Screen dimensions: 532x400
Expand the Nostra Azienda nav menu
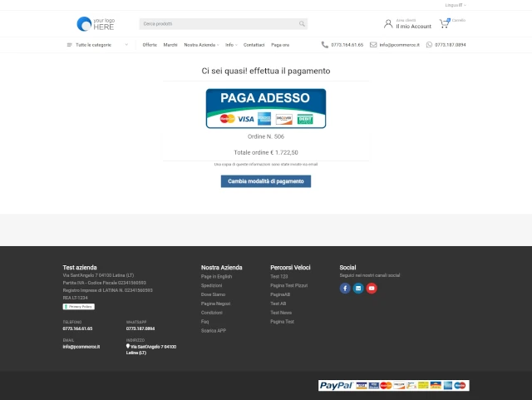[201, 45]
